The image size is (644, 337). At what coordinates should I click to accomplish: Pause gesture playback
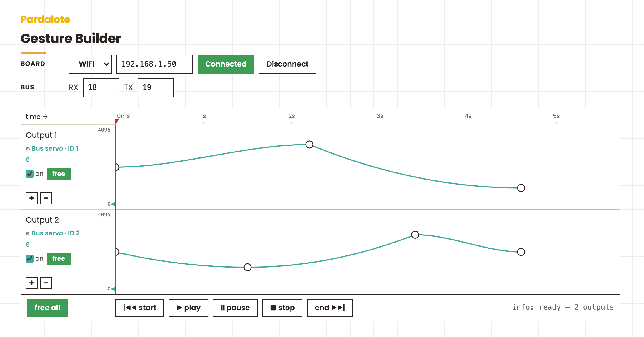pyautogui.click(x=235, y=308)
